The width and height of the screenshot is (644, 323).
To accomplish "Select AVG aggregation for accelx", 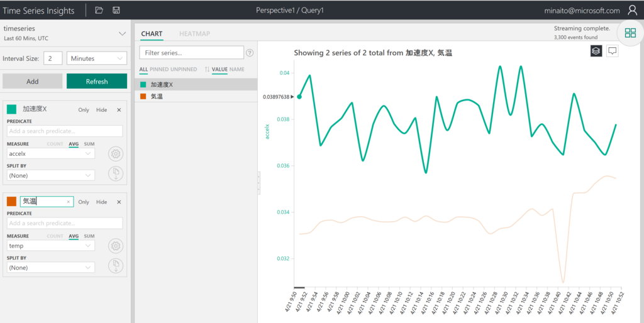I will pos(74,144).
